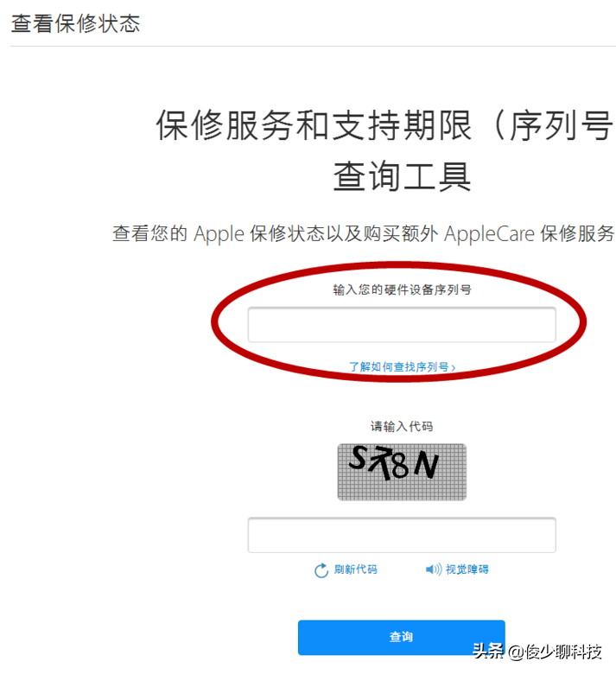Click the 查看保修状态 page header
Image resolution: width=616 pixels, height=674 pixels.
[x=75, y=23]
